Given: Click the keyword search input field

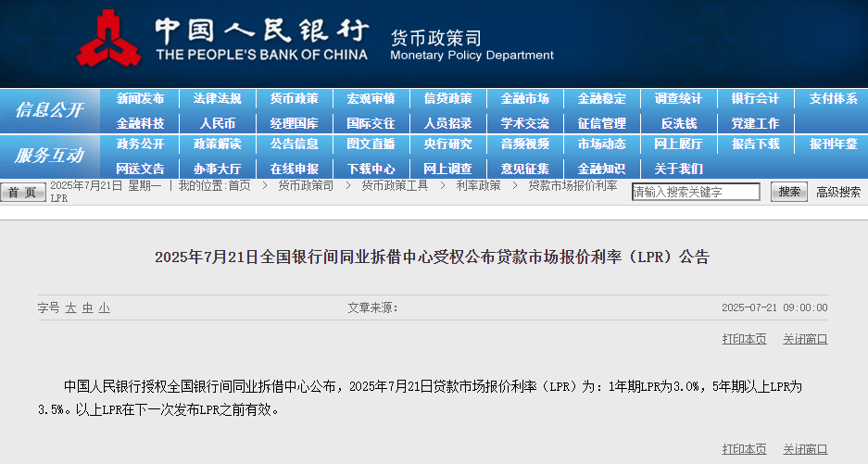Looking at the screenshot, I should click(695, 192).
